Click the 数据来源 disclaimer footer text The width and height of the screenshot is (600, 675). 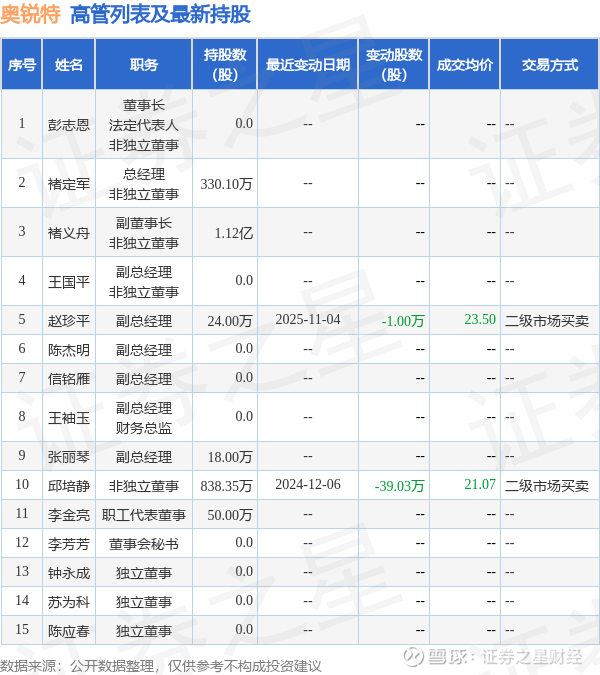click(161, 666)
